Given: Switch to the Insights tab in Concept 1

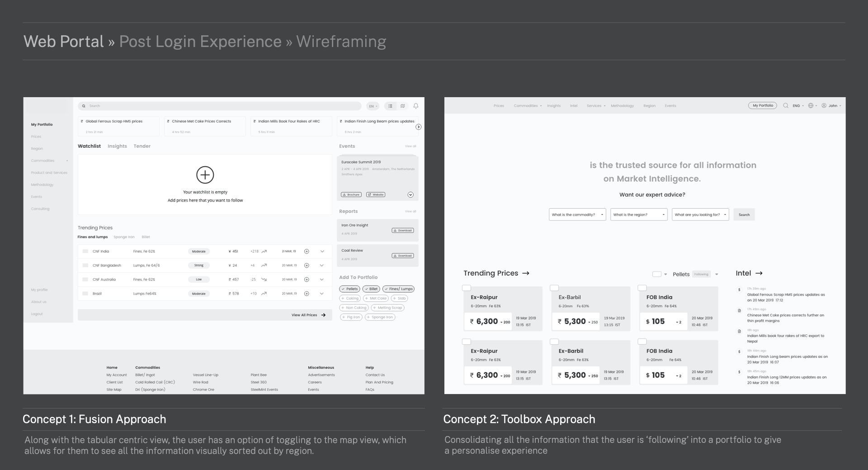Looking at the screenshot, I should click(x=117, y=146).
